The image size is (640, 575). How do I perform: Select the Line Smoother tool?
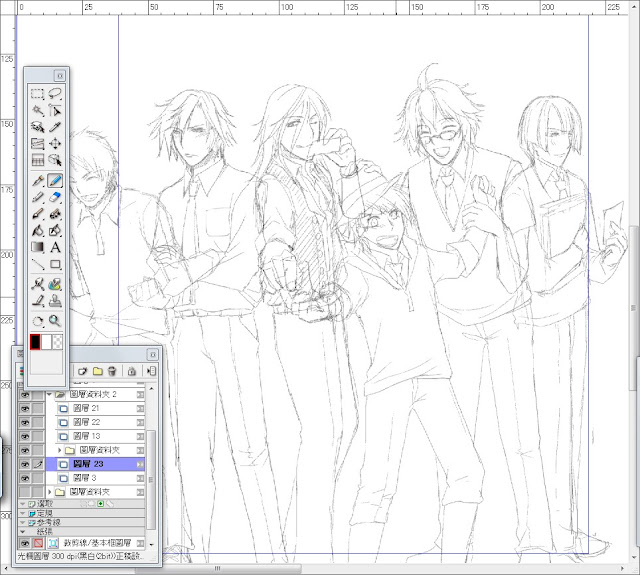point(38,301)
